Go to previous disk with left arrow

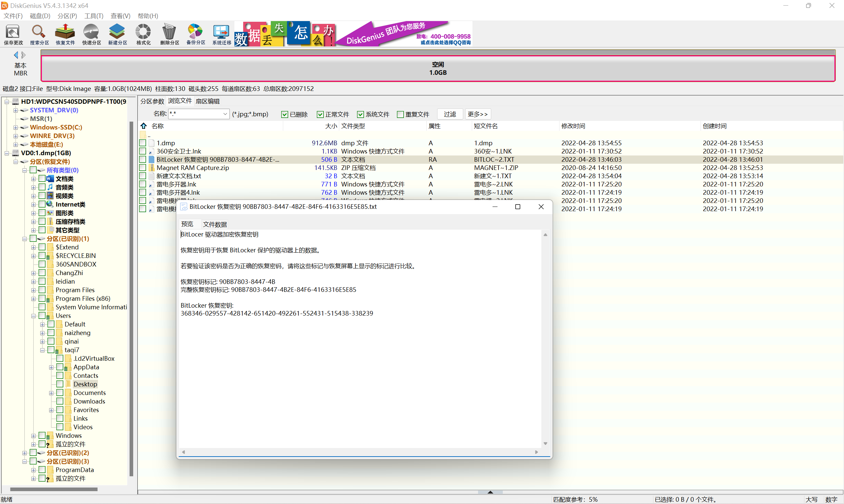pos(15,55)
